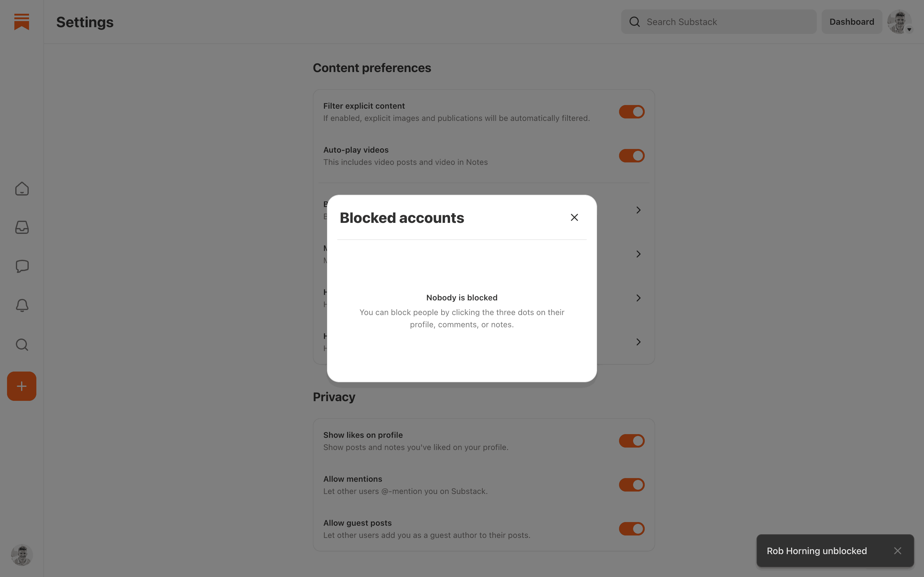Expand the first chevron row below Auto-play
The image size is (924, 577).
pos(638,210)
